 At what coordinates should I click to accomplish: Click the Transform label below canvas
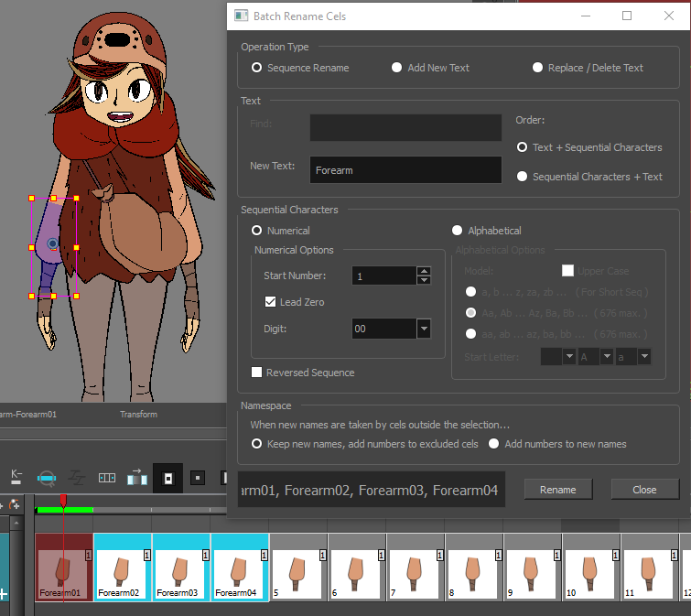pos(138,415)
